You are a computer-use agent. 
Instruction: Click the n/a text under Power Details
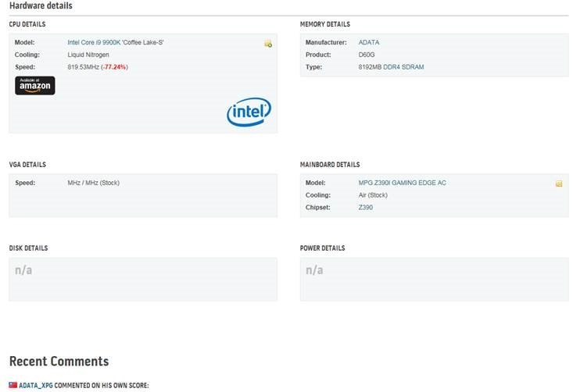click(314, 270)
